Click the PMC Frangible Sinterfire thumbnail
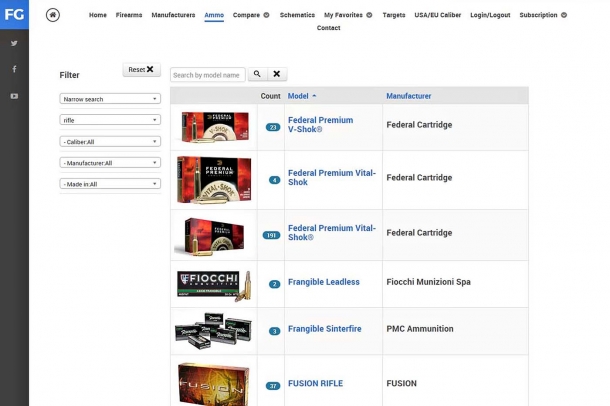 click(x=213, y=331)
